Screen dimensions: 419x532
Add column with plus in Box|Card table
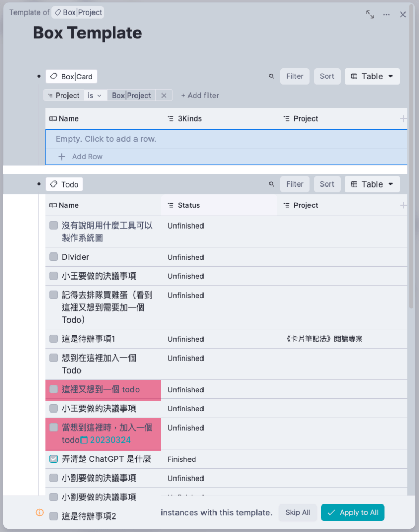tap(403, 118)
